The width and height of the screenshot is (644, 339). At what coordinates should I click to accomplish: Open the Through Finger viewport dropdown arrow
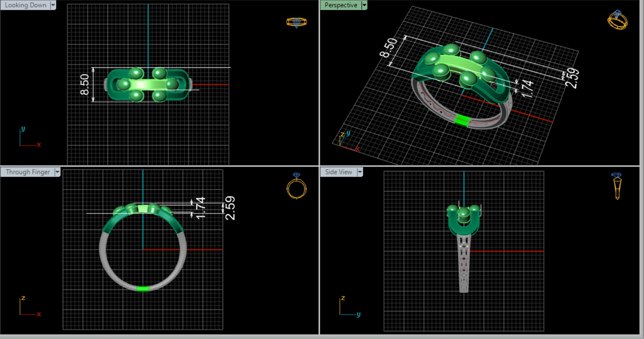coord(57,172)
